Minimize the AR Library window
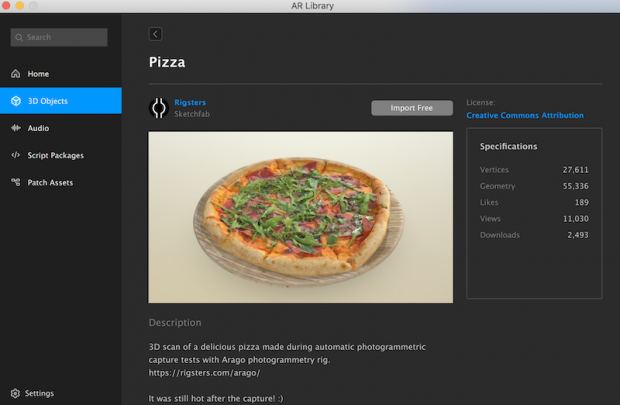The height and width of the screenshot is (405, 620). 23,6
